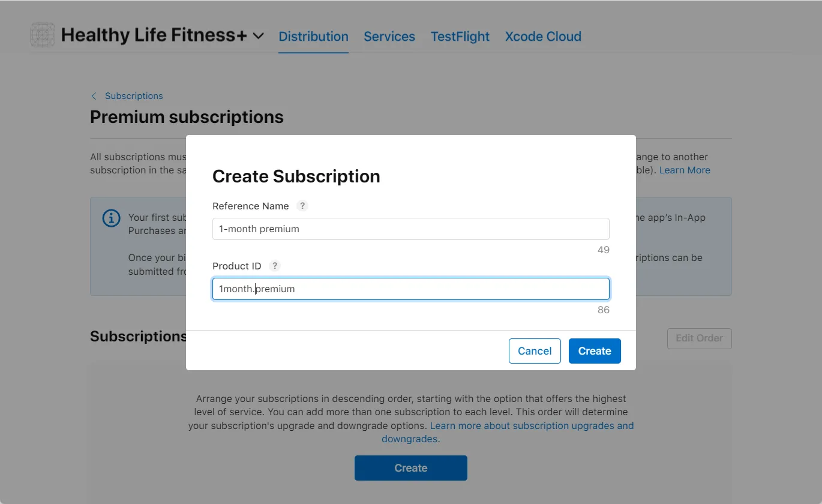822x504 pixels.
Task: Click into the Product ID input field
Action: click(410, 289)
